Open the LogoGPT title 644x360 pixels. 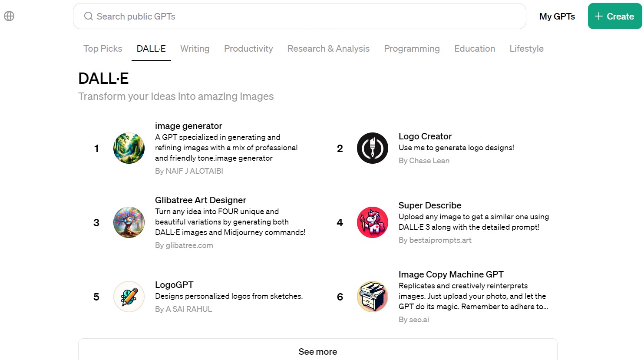174,285
